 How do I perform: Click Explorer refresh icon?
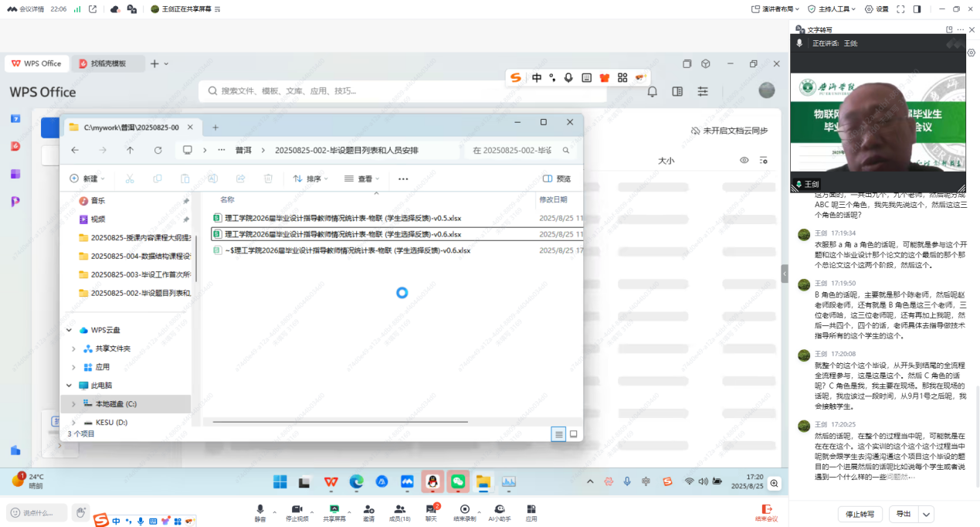tap(158, 150)
